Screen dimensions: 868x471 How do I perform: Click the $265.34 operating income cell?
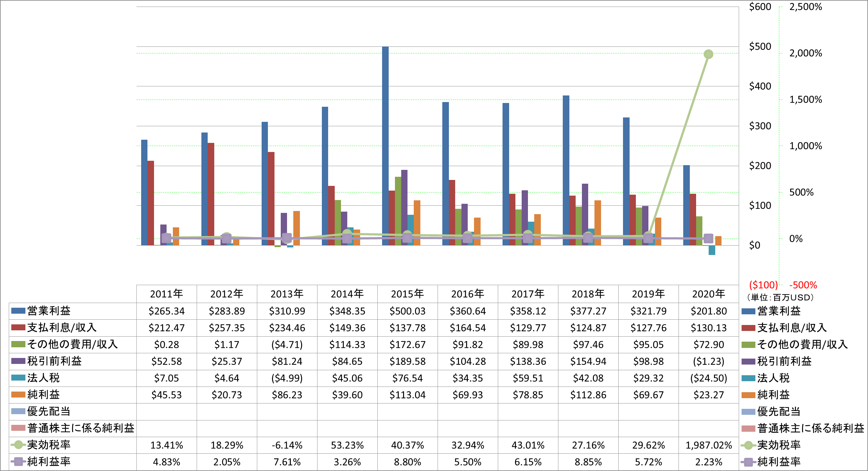click(x=167, y=311)
